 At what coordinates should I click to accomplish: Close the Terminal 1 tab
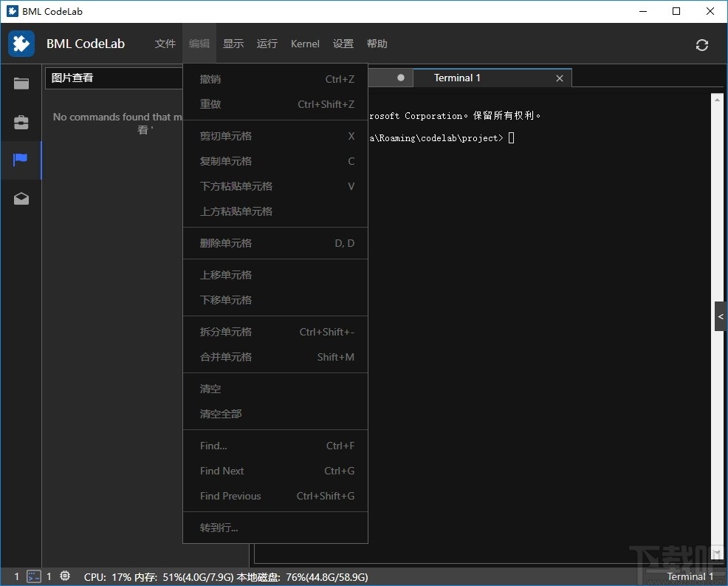(x=560, y=78)
